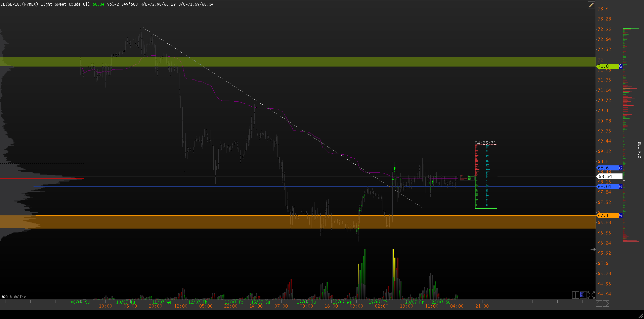This screenshot has height=319, width=644.
Task: Click the pencil drawing tool icon
Action: [x=591, y=5]
